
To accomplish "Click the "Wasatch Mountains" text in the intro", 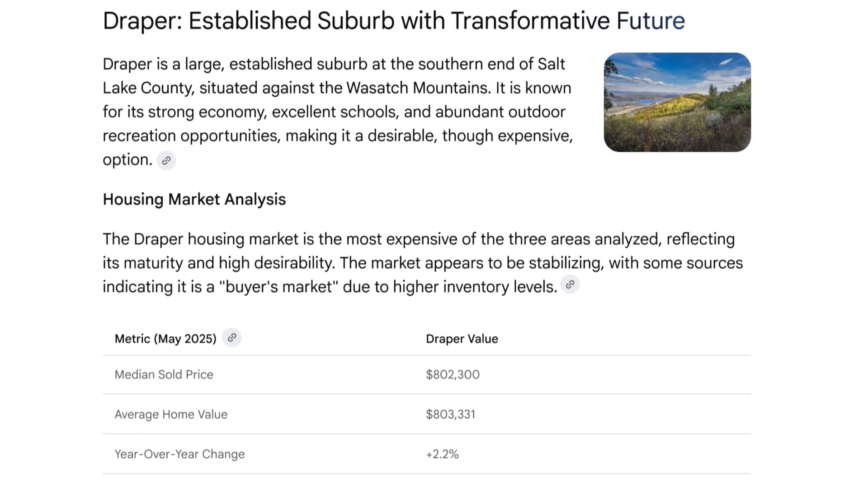I will click(417, 88).
